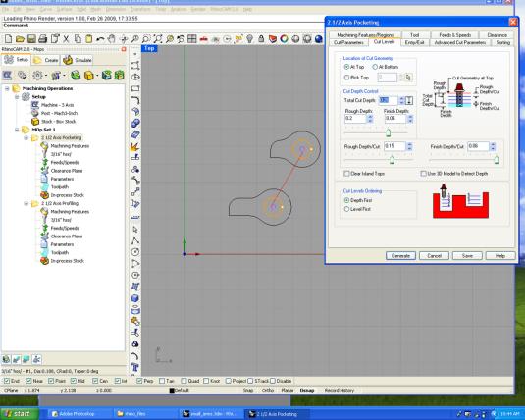Collapse the 2 1/2 Axis Pocketing tree node
The width and height of the screenshot is (525, 420).
26,137
